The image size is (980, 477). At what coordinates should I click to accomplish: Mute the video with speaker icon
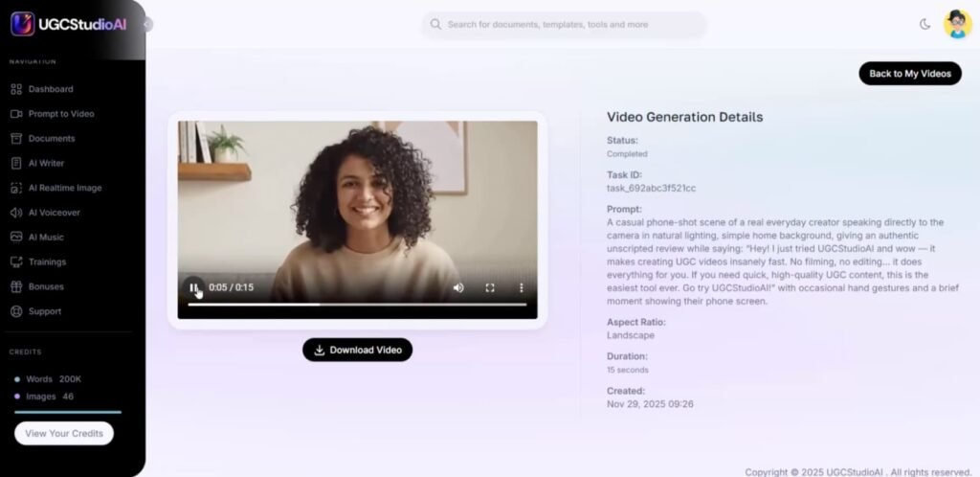coord(458,287)
